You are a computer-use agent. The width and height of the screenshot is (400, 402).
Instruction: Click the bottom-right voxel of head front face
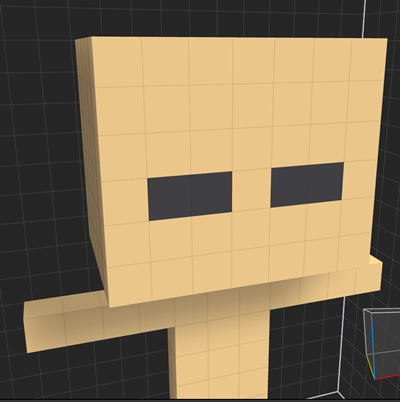coord(352,252)
